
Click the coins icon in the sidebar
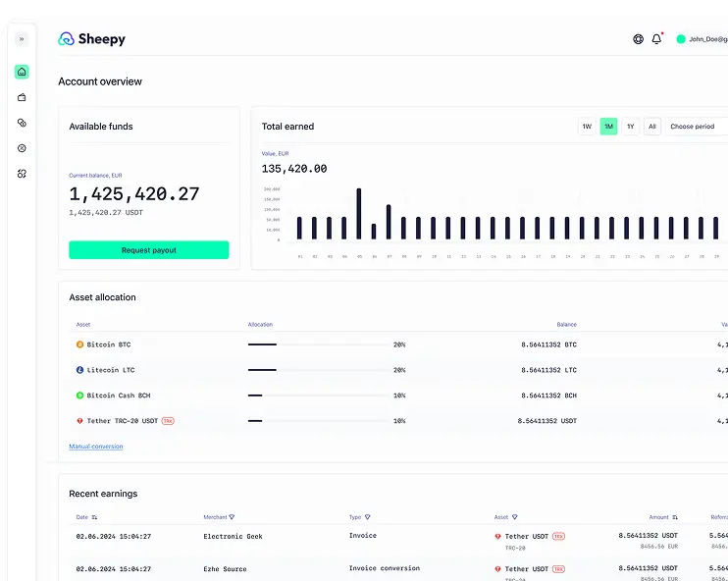[x=22, y=123]
